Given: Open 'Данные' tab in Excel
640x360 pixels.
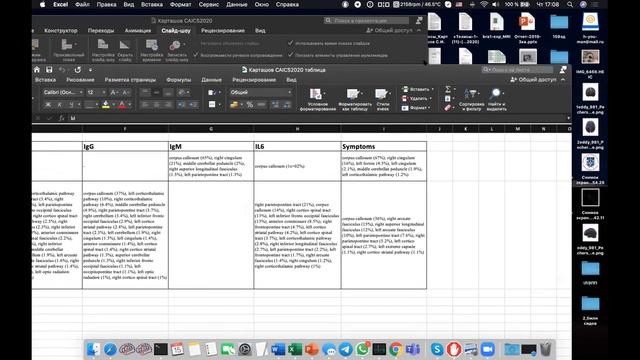Looking at the screenshot, I should pos(211,80).
